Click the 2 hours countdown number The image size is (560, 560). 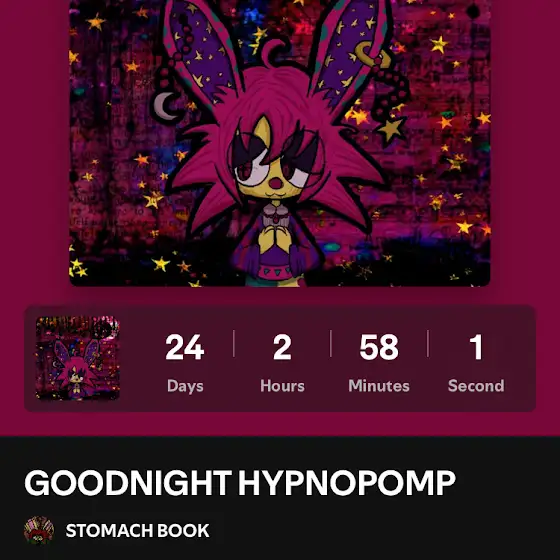[x=282, y=347]
